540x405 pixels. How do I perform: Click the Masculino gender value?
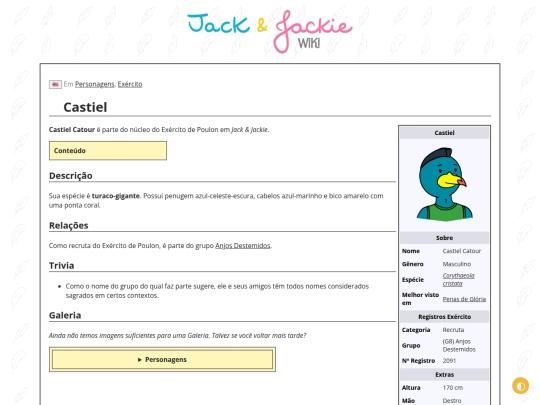tap(457, 264)
